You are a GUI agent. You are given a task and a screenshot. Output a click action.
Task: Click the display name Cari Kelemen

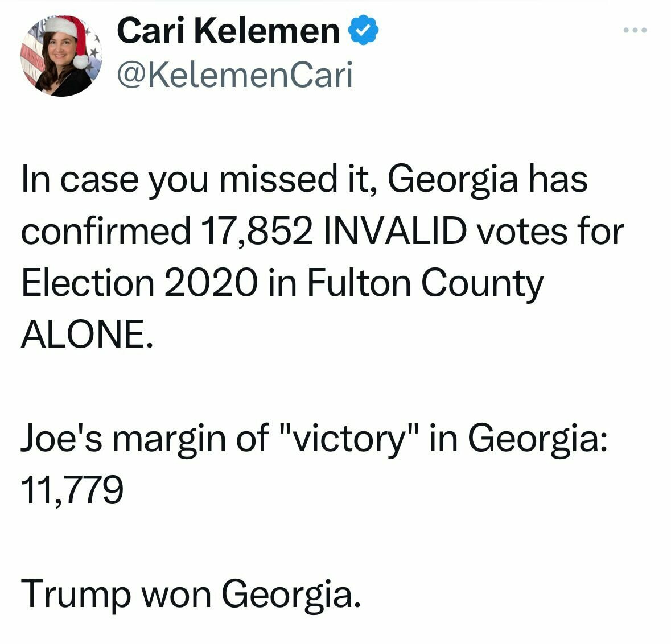click(228, 30)
